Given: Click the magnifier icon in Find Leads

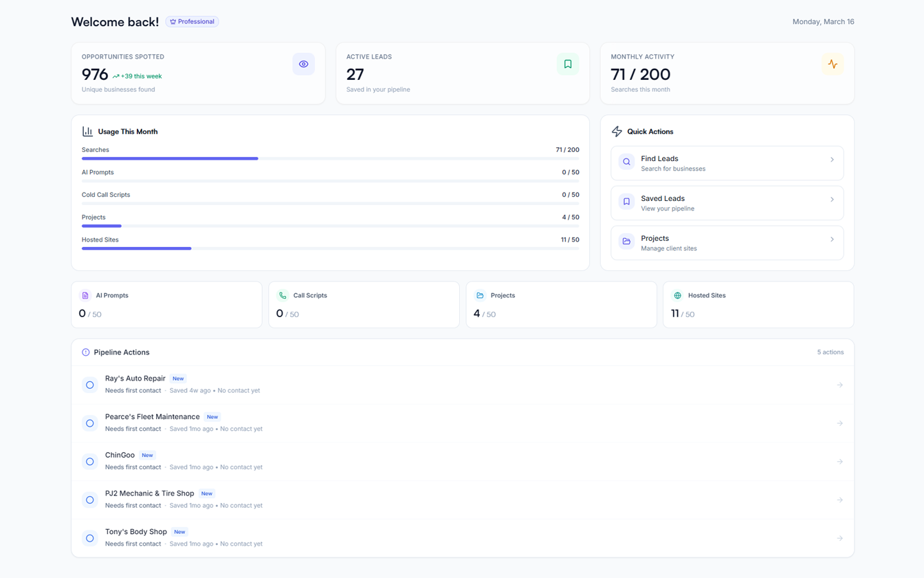Looking at the screenshot, I should click(x=626, y=162).
